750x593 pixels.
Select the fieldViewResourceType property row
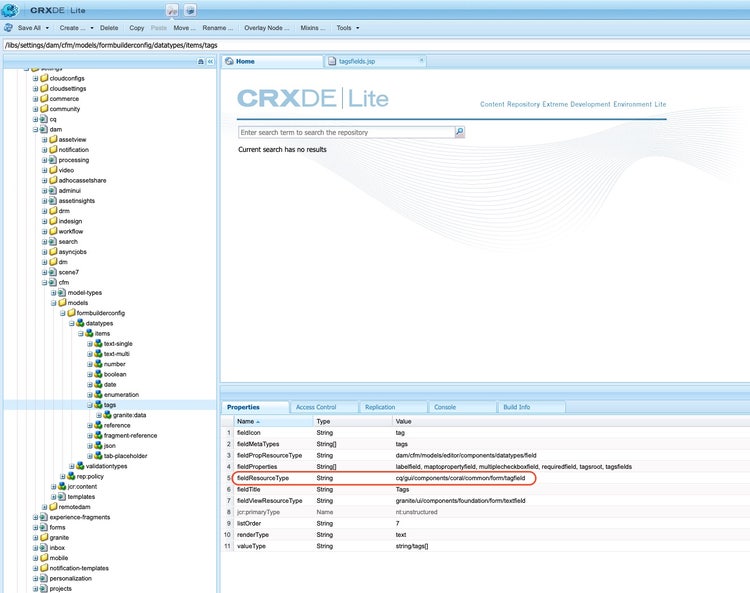click(485, 501)
